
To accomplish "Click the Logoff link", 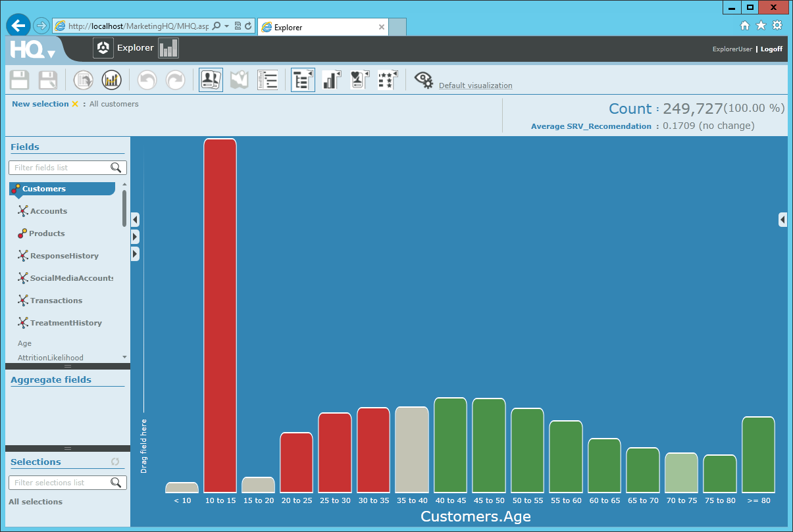I will (x=771, y=49).
